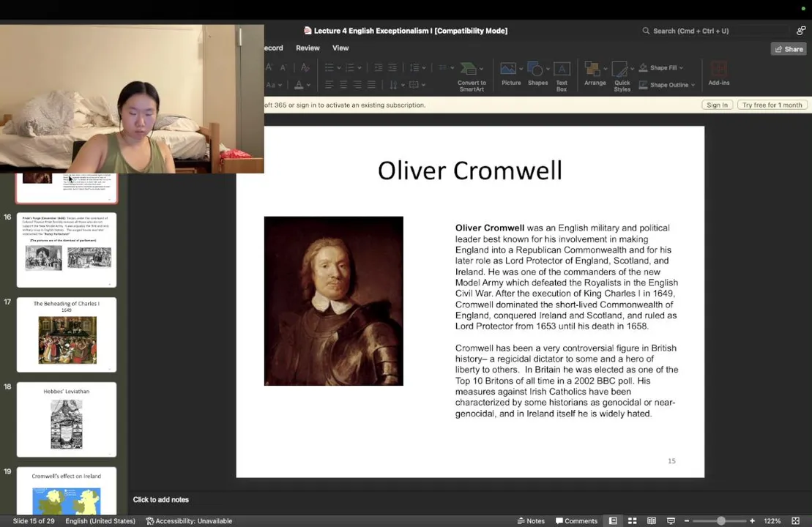Start the Slide Show view
This screenshot has height=527, width=812.
click(671, 521)
